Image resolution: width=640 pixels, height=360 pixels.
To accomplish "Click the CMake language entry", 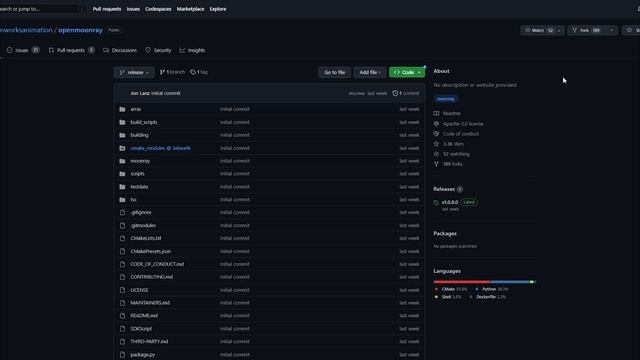I will pos(451,289).
